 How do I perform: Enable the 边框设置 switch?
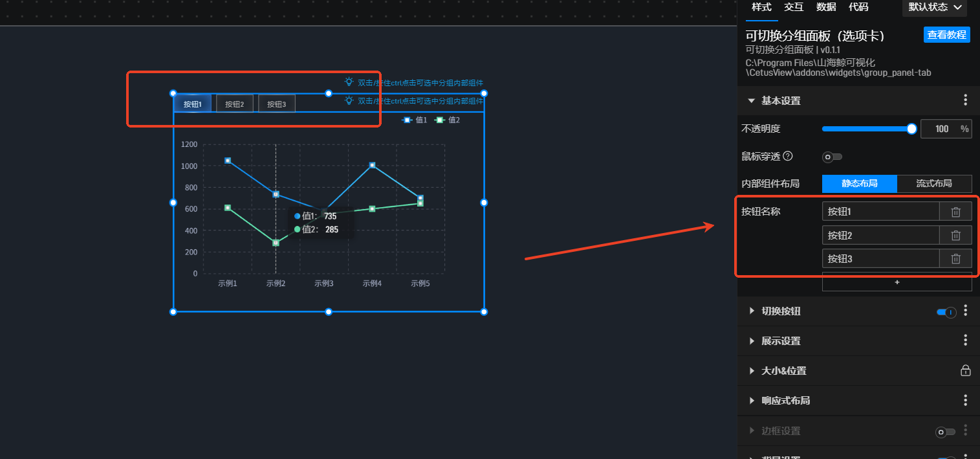[945, 432]
